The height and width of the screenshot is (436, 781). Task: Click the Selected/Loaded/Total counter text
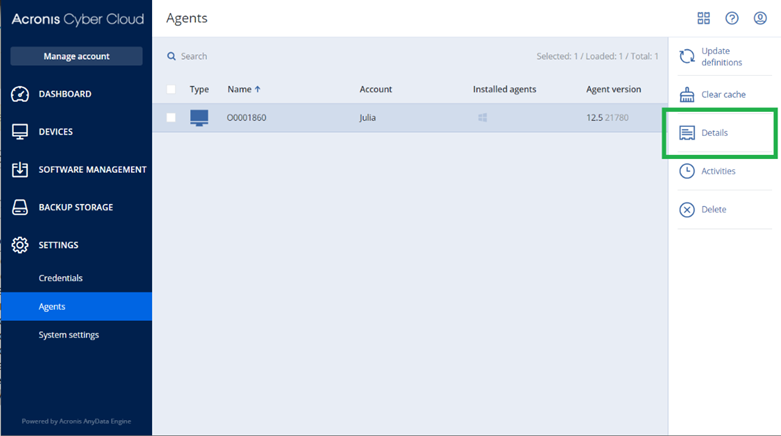point(597,56)
